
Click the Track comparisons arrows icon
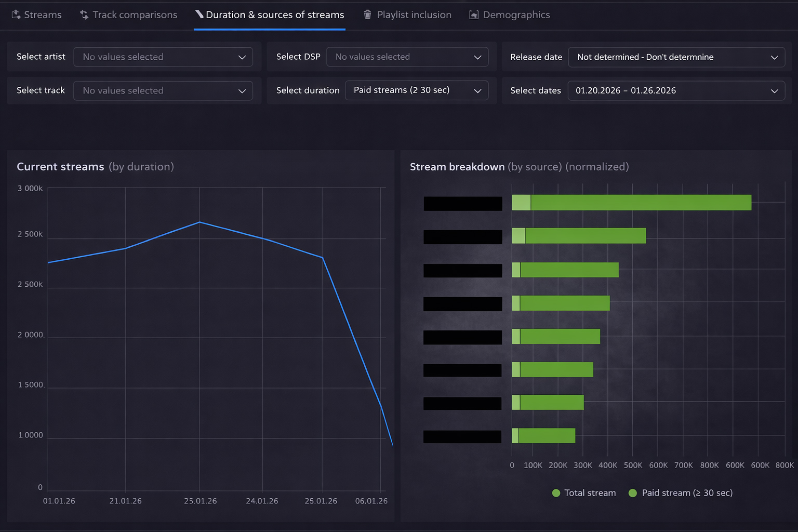point(84,15)
